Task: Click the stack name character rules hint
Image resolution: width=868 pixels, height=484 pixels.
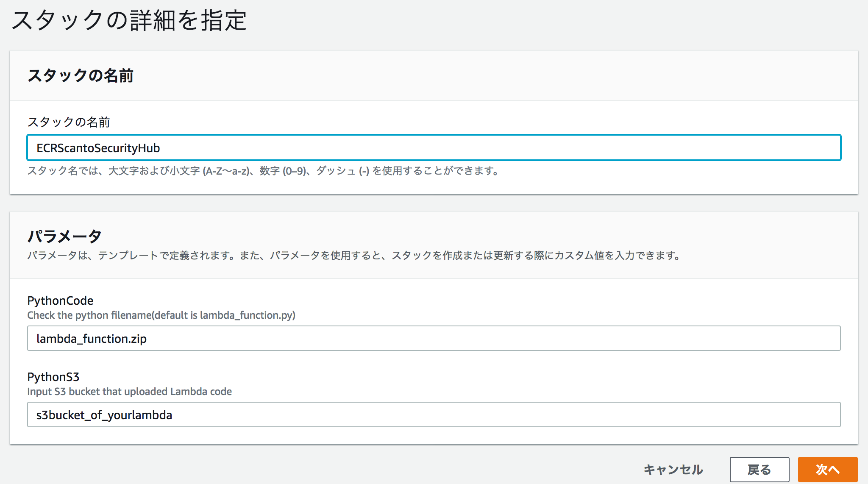Action: [263, 171]
